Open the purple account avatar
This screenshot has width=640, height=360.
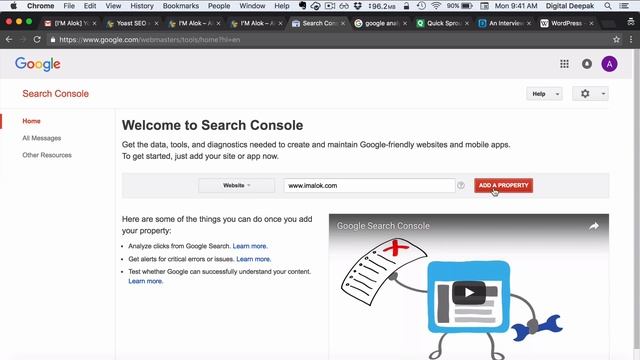click(x=609, y=64)
